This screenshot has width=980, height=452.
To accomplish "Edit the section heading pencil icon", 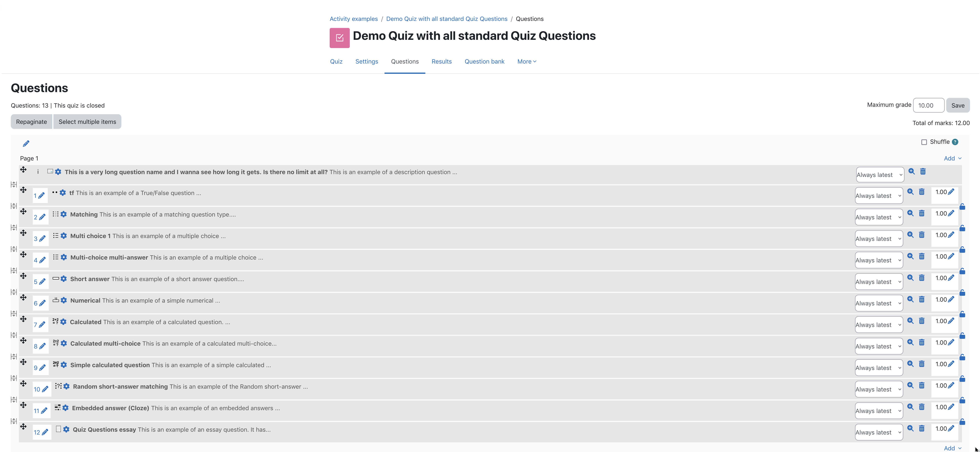I will coord(26,144).
